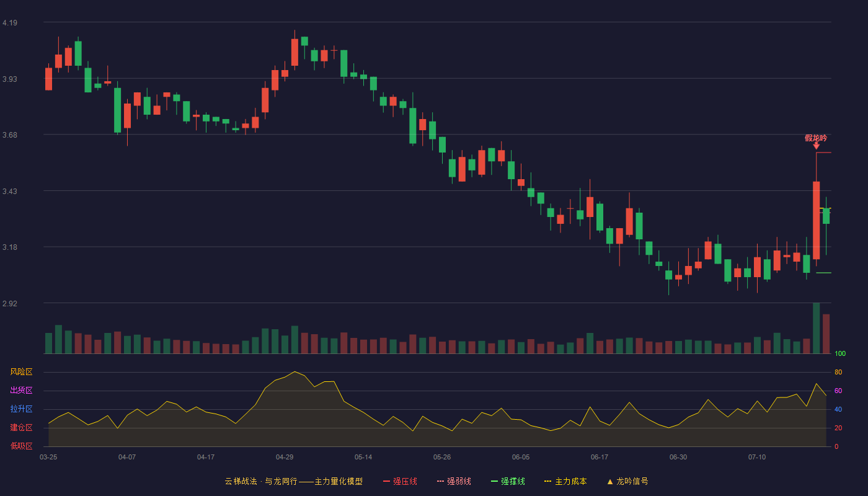Click the 06-30 date label
Viewport: 868px width, 496px height.
pyautogui.click(x=678, y=457)
